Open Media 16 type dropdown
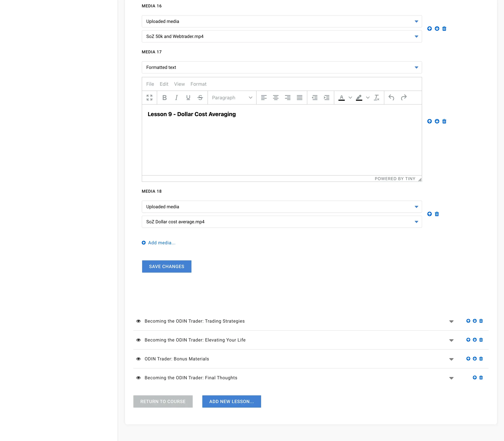Screen dimensions: 504x441 (x=282, y=21)
